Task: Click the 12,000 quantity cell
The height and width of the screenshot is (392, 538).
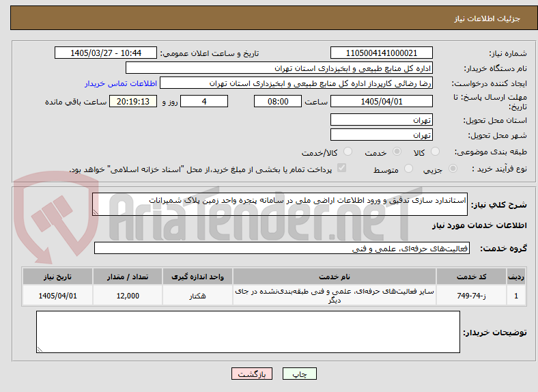Action: 128,295
